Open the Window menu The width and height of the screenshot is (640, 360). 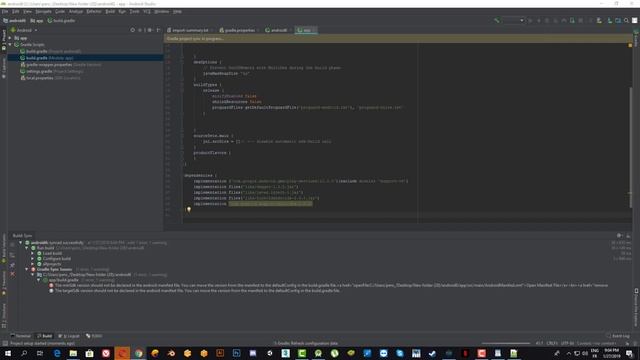(162, 11)
